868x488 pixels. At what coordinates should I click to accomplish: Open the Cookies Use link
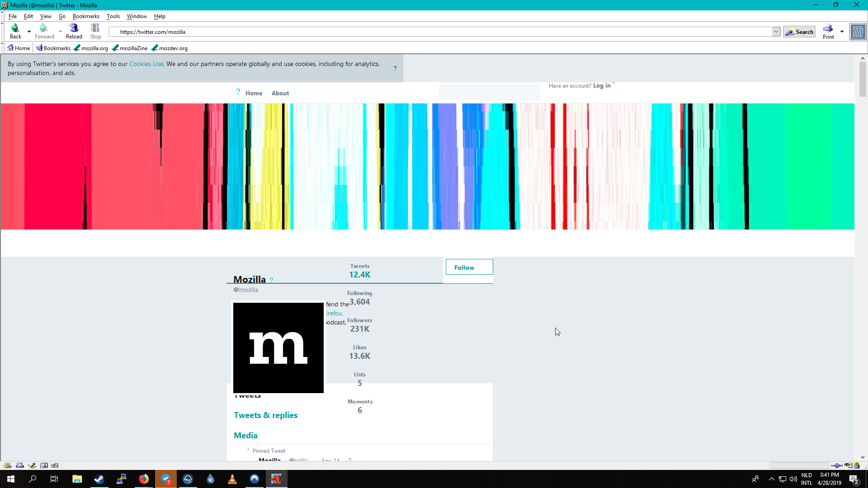[x=146, y=64]
